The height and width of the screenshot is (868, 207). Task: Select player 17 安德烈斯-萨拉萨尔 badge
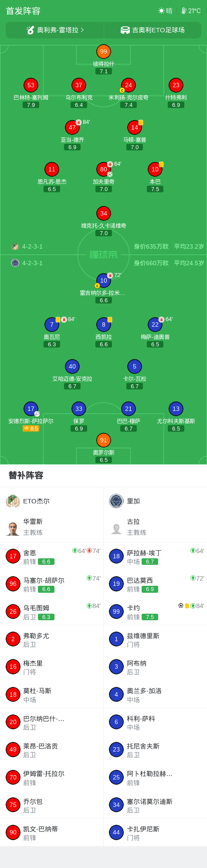point(31,409)
